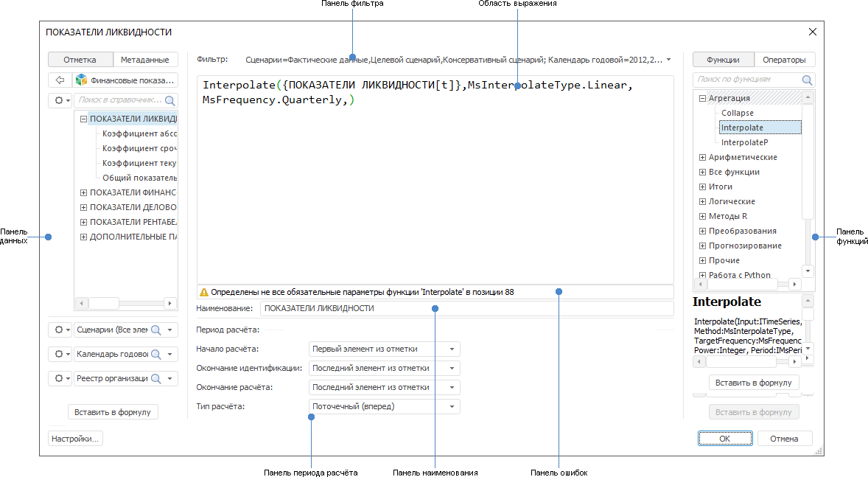Screen dimensions: 868x477
Task: Click the horizontal scrollbar thumb under data tree
Action: pyautogui.click(x=104, y=303)
